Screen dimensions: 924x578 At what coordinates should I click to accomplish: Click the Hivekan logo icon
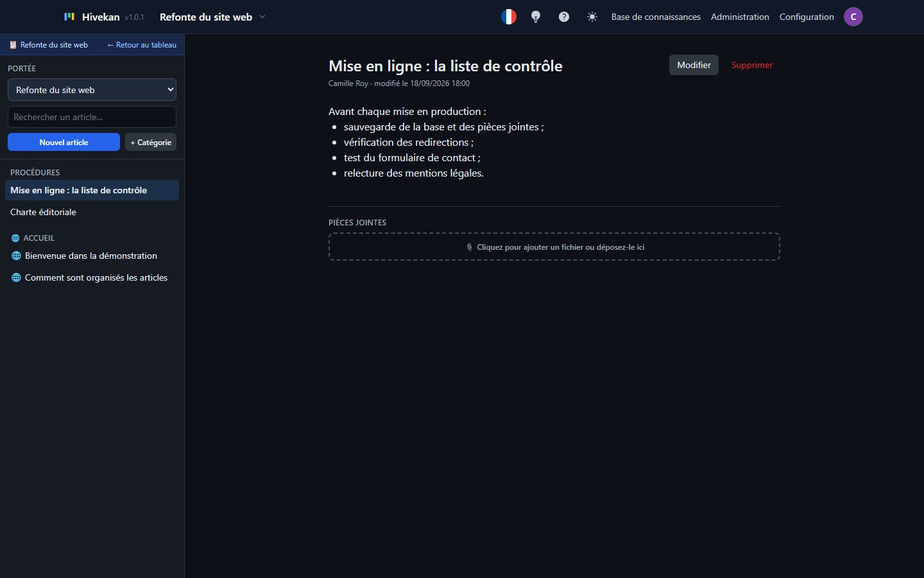69,17
